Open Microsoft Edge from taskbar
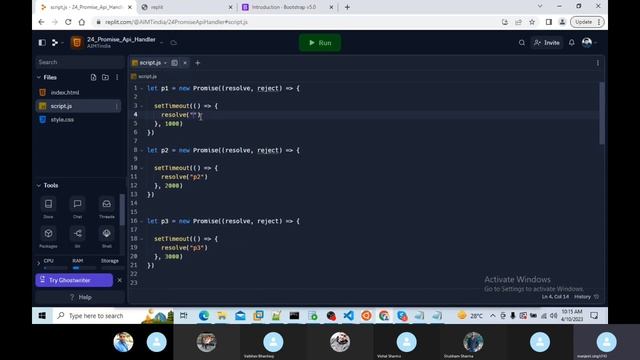Image resolution: width=640 pixels, height=360 pixels. [204, 316]
